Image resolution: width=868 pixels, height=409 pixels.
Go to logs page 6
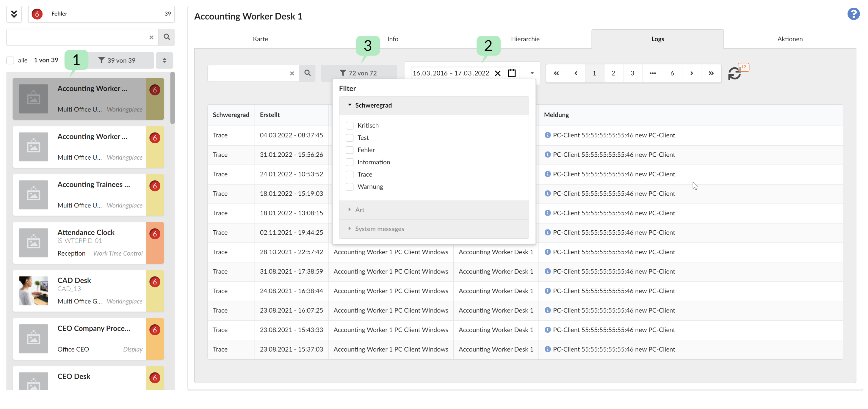click(672, 73)
